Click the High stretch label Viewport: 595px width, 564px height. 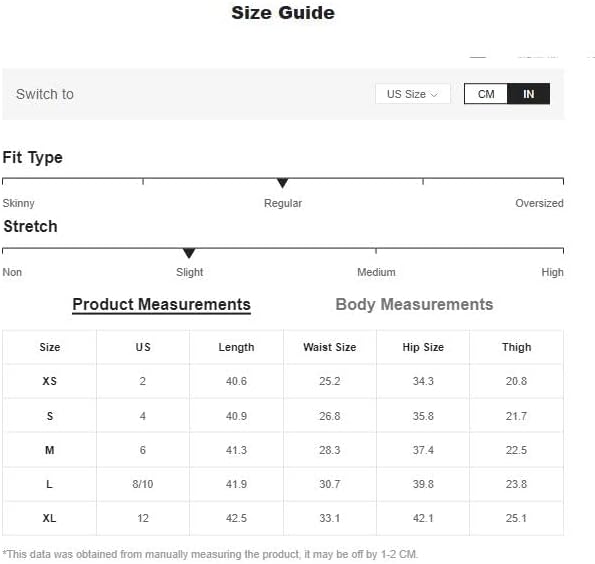coord(552,272)
